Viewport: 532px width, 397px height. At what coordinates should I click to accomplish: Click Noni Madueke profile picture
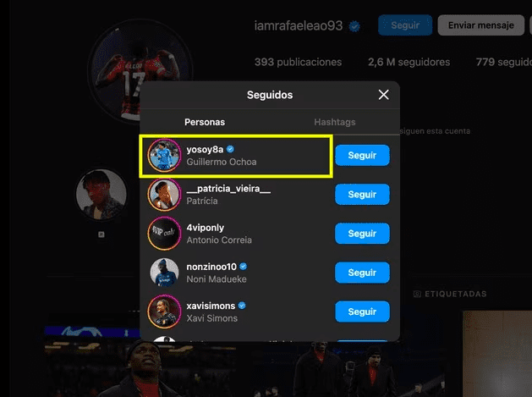(164, 273)
